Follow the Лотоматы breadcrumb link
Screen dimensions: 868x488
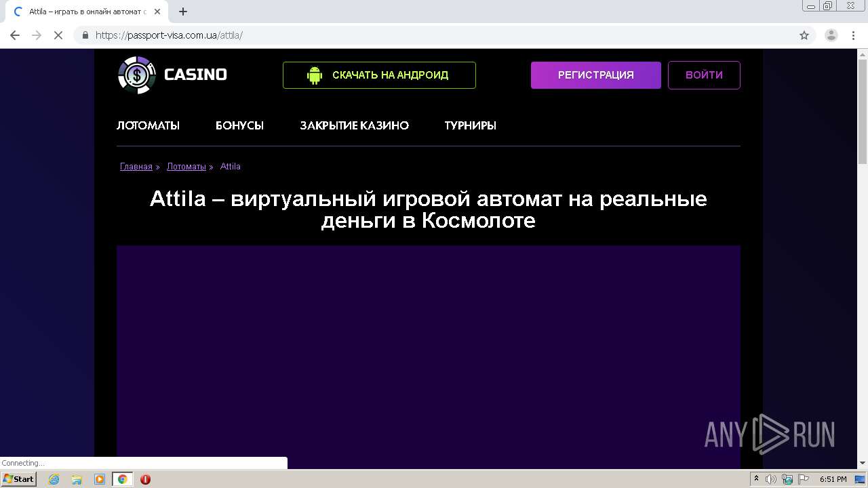pos(186,167)
